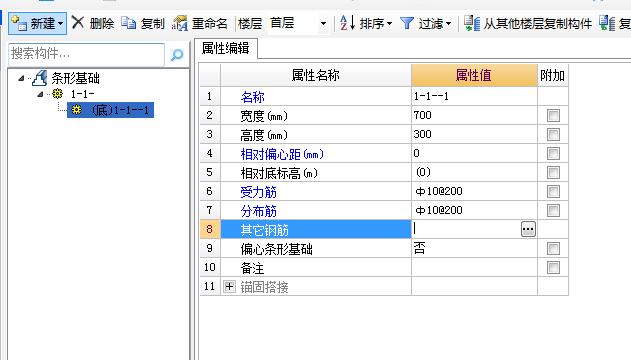Click the 搜索构件 search field
The width and height of the screenshot is (631, 360).
pos(86,54)
